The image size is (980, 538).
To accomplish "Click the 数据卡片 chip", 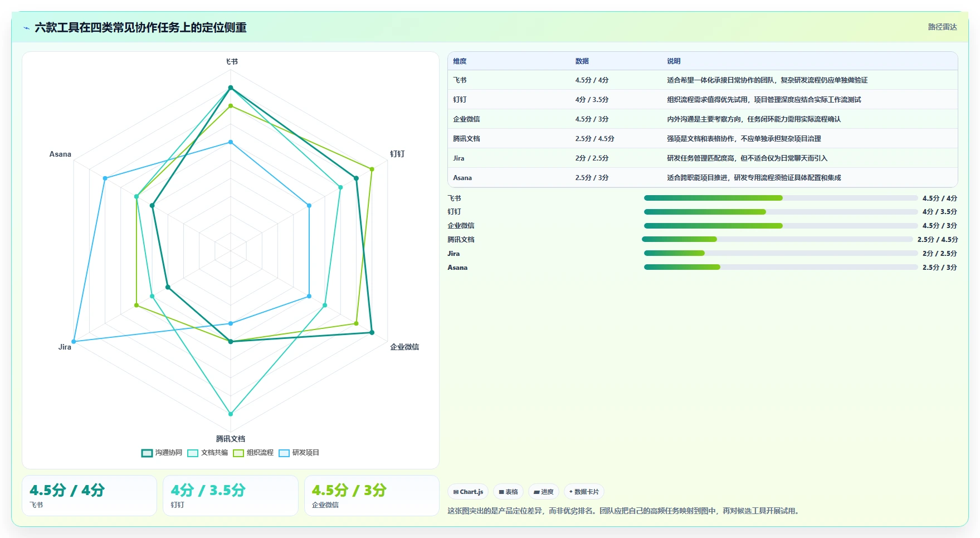I will tap(584, 492).
